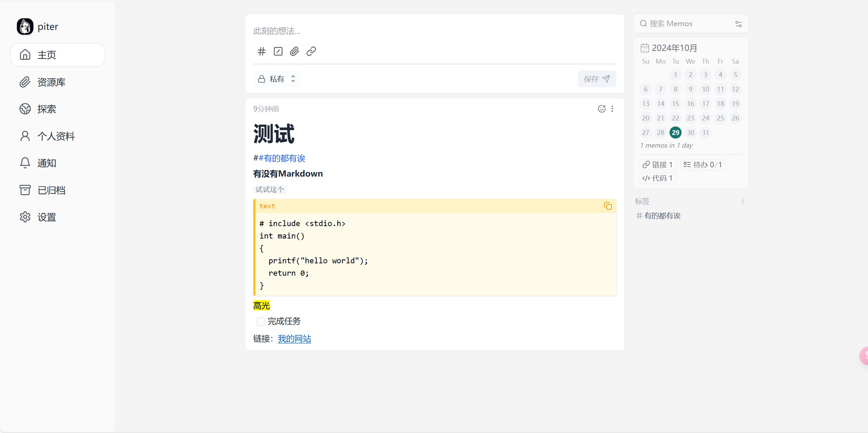
Task: Open search filter settings icon
Action: coord(738,24)
